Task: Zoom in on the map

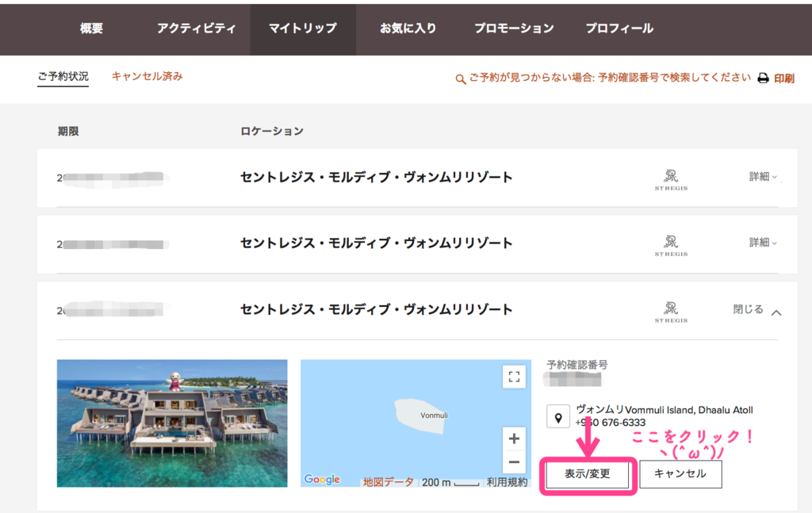Action: [514, 439]
